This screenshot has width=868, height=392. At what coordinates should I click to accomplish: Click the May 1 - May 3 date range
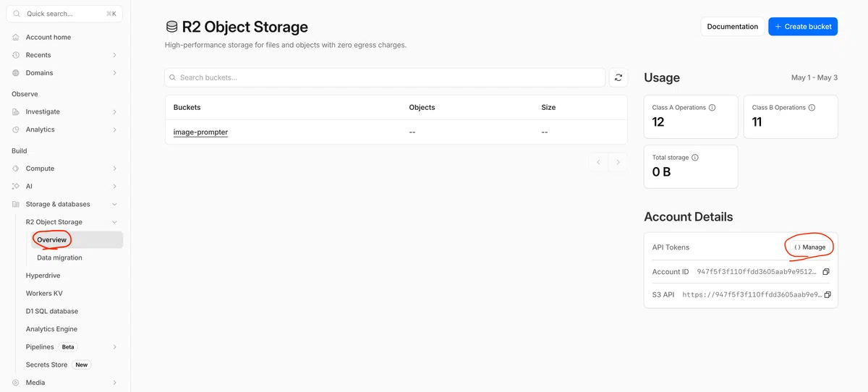pos(814,77)
